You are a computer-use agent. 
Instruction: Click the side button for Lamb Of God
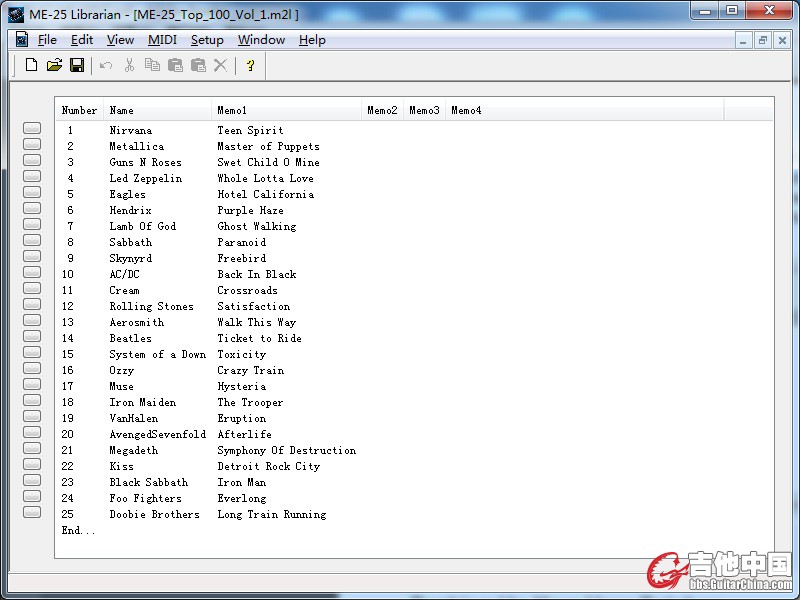click(32, 224)
